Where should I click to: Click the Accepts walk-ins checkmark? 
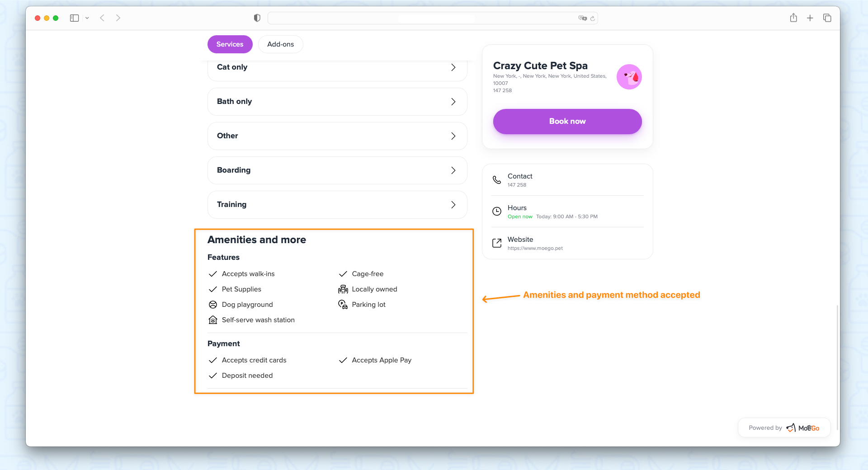pos(213,274)
